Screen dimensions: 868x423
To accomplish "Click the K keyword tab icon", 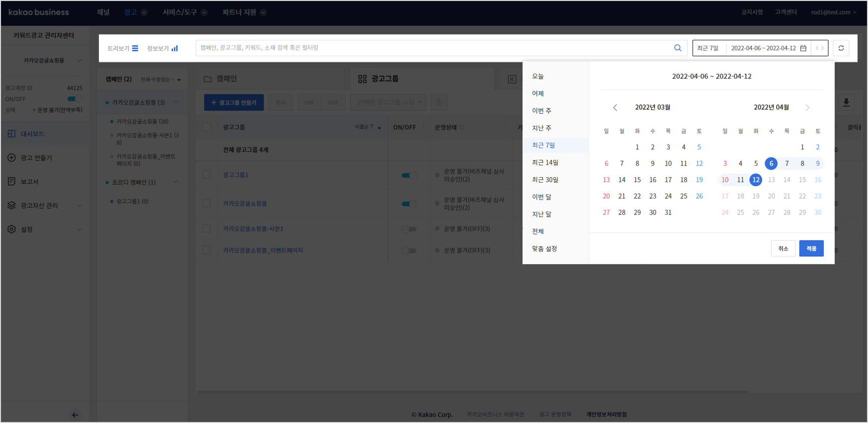I will (512, 79).
